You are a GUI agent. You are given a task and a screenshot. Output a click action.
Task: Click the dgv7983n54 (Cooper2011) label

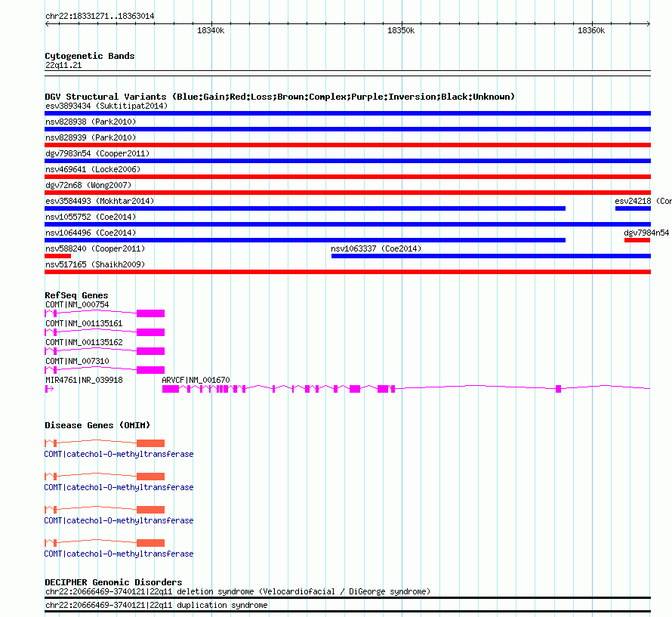pos(97,153)
